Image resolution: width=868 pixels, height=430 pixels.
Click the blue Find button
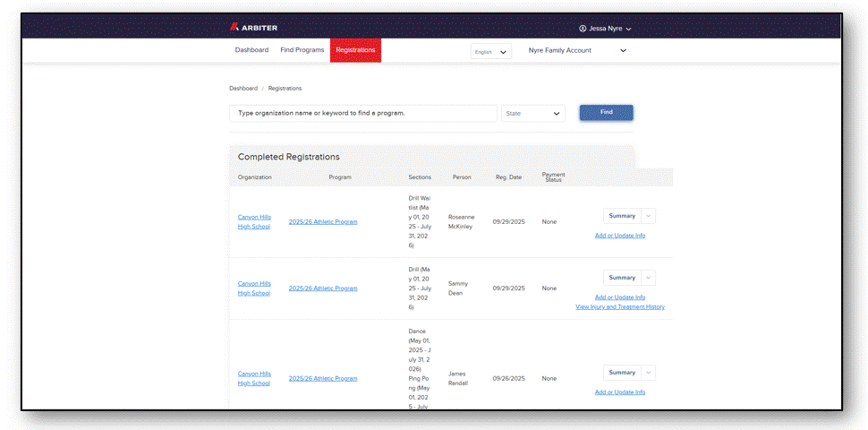point(606,113)
